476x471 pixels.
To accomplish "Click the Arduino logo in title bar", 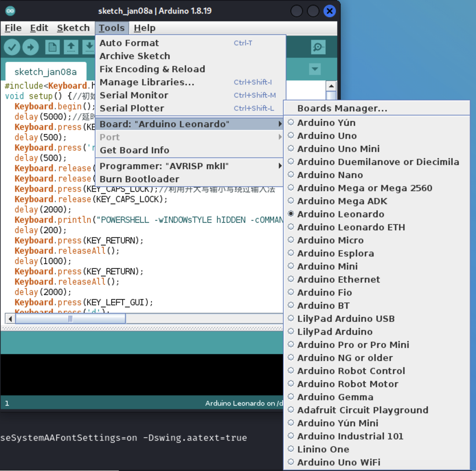I will [10, 11].
